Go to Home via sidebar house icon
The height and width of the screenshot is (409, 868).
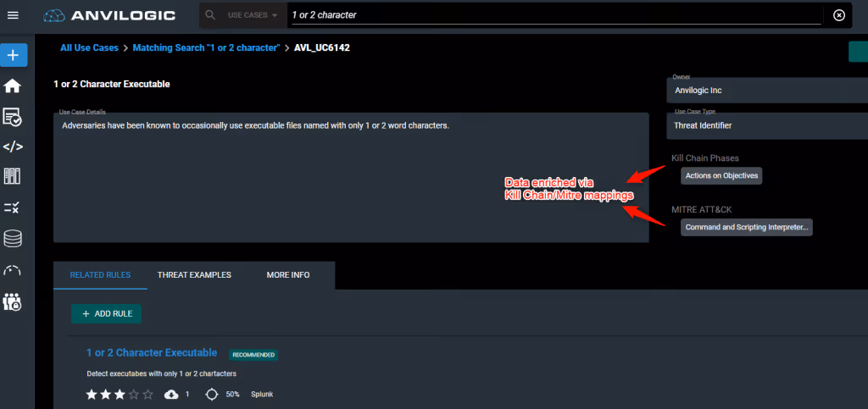[12, 86]
